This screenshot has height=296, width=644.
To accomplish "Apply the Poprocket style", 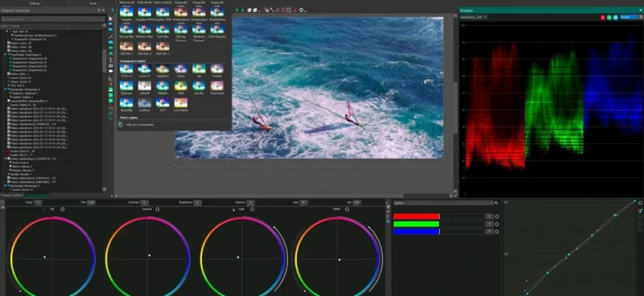I will coord(217,87).
